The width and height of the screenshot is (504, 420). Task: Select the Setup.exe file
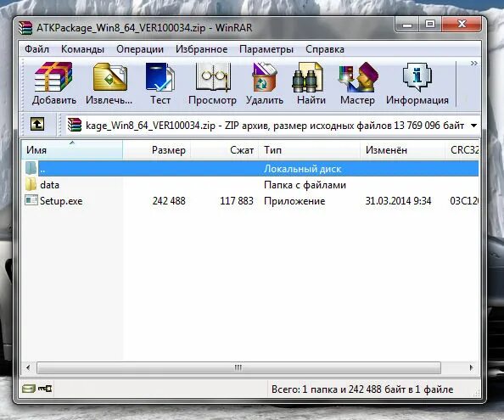tap(61, 201)
